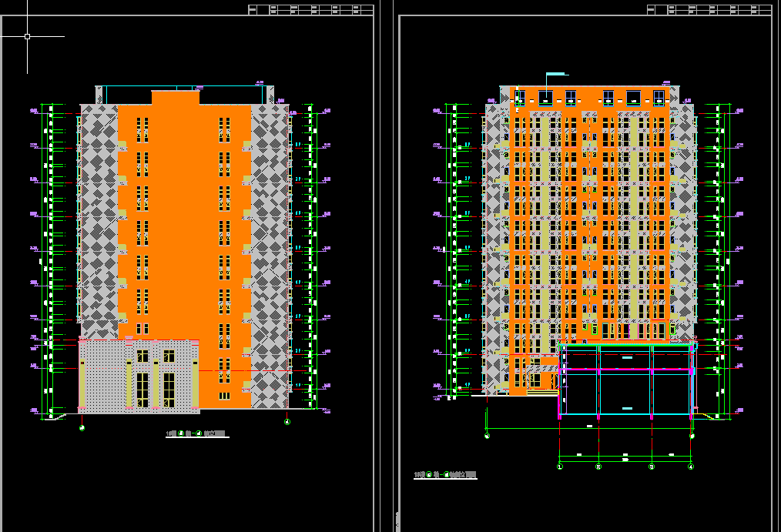
Task: Pick grid axis bubble 3 below the annex
Action: pyautogui.click(x=652, y=467)
